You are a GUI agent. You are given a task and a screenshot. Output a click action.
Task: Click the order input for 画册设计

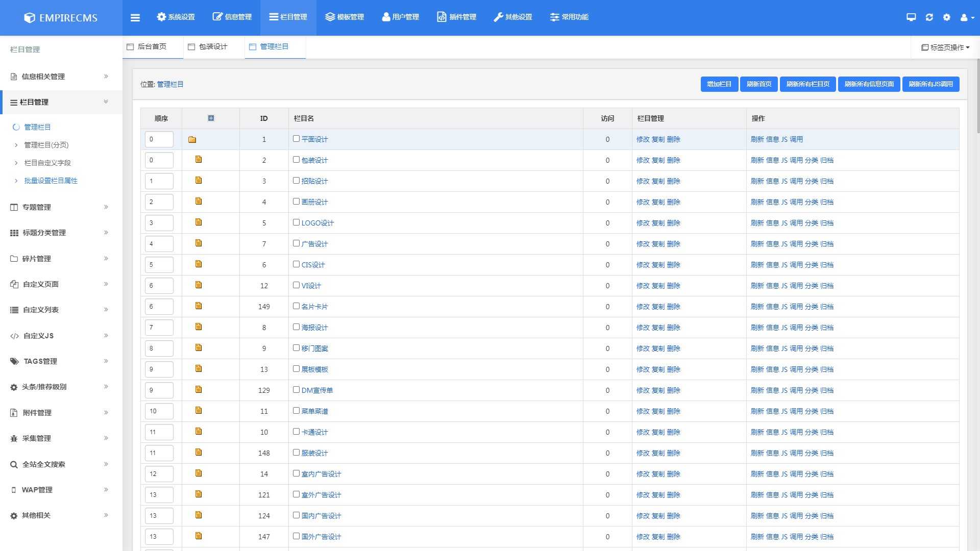[x=159, y=202]
